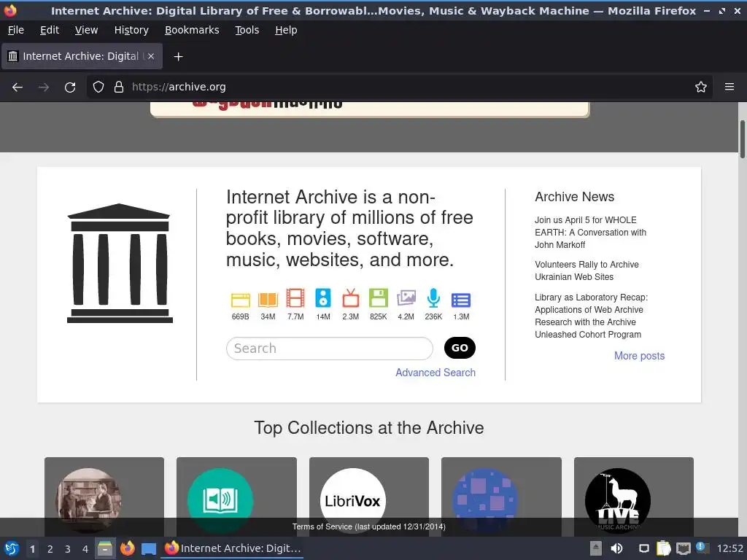Open the system start menu bird icon
The width and height of the screenshot is (747, 560).
12,548
